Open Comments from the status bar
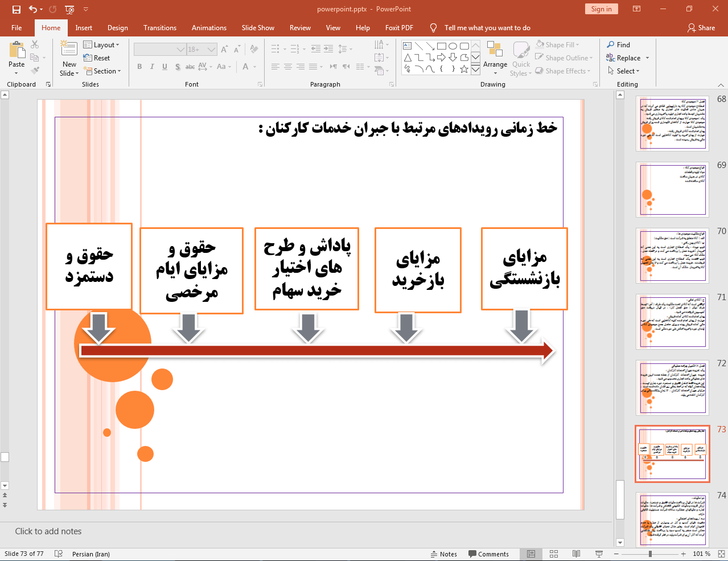Image resolution: width=728 pixels, height=561 pixels. [x=488, y=554]
